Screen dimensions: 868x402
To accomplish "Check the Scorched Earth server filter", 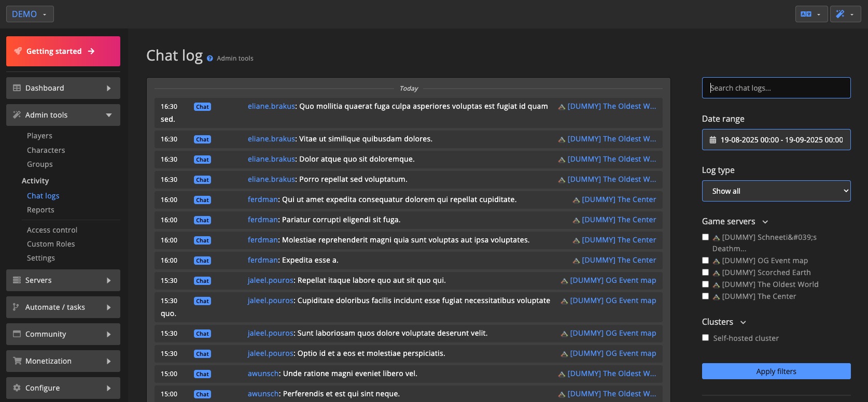I will 705,272.
